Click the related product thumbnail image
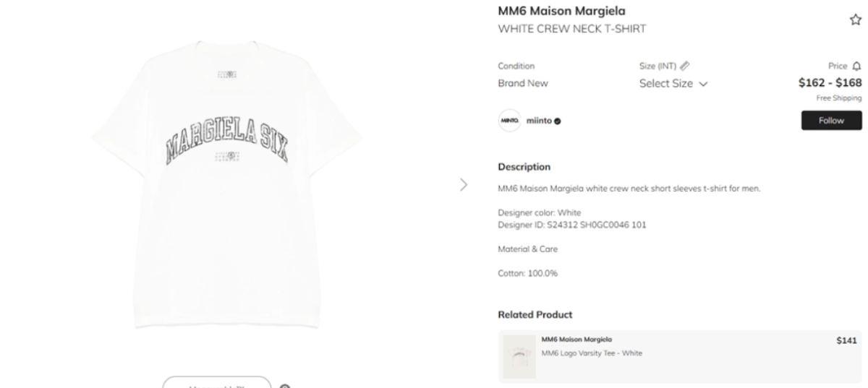Screen dimensions: 868x388 519,356
